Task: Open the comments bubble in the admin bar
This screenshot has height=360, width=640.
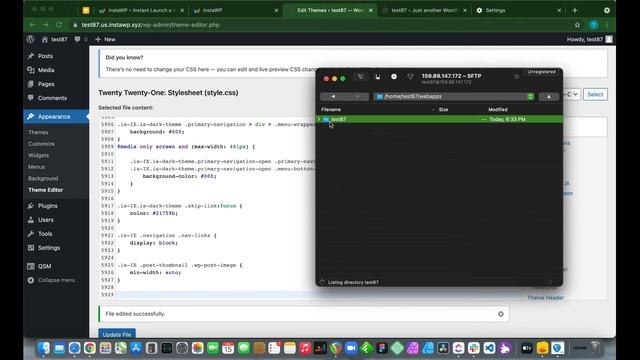Action: 81,39
